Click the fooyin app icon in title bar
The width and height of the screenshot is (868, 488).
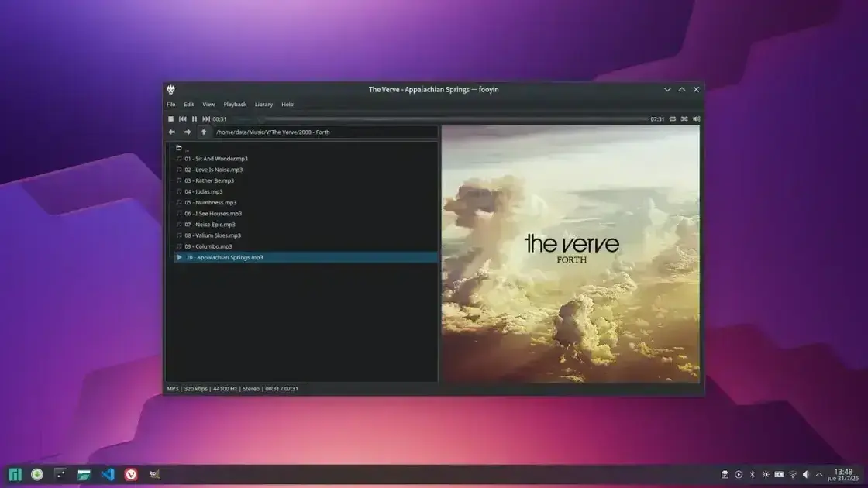point(170,89)
